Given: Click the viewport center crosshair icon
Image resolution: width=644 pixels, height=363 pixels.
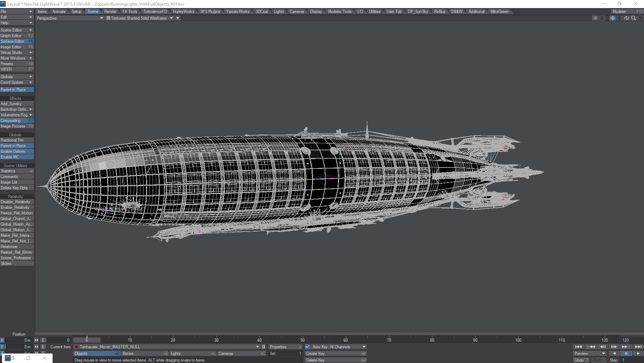Looking at the screenshot, I should pyautogui.click(x=612, y=18).
